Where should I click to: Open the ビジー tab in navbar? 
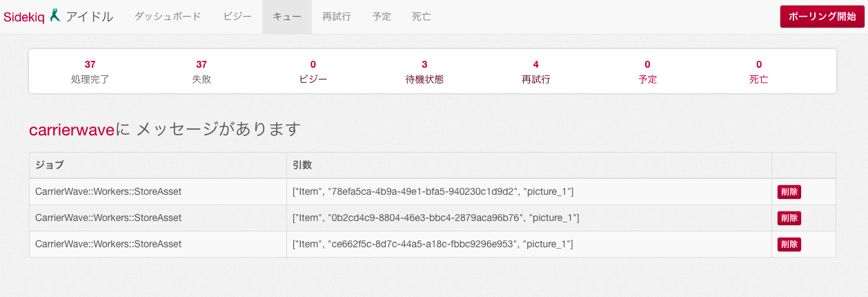coord(237,17)
